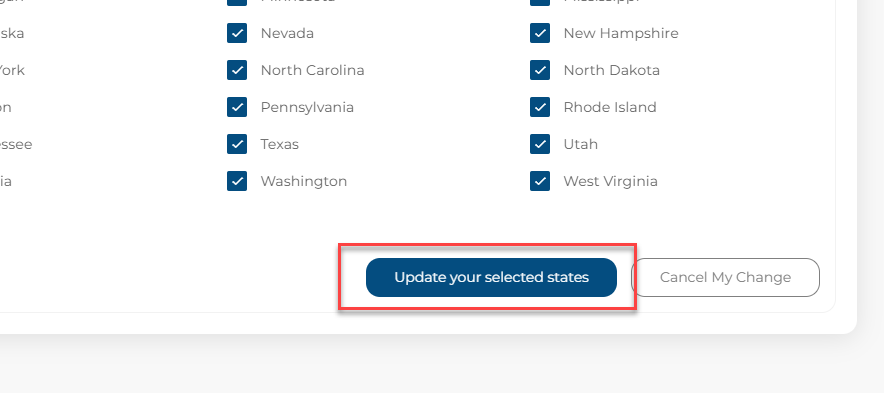Click the 'Update your selected states' button
Viewport: 884px width, 393px height.
(491, 277)
